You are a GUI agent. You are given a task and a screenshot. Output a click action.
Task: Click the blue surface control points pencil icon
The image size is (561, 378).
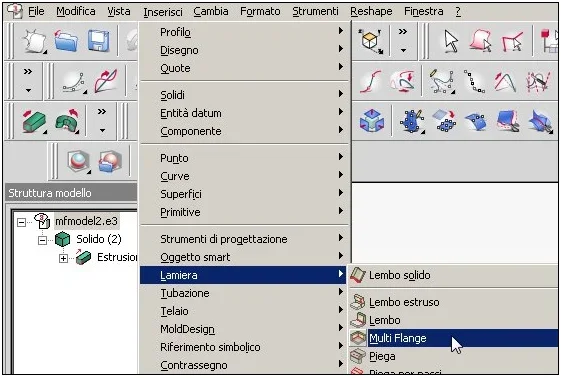coord(412,122)
